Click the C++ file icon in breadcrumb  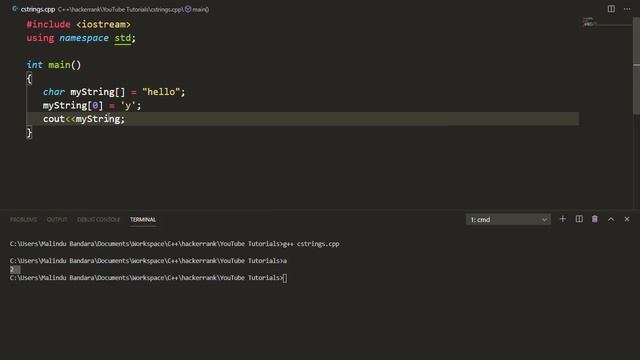pyautogui.click(x=15, y=9)
